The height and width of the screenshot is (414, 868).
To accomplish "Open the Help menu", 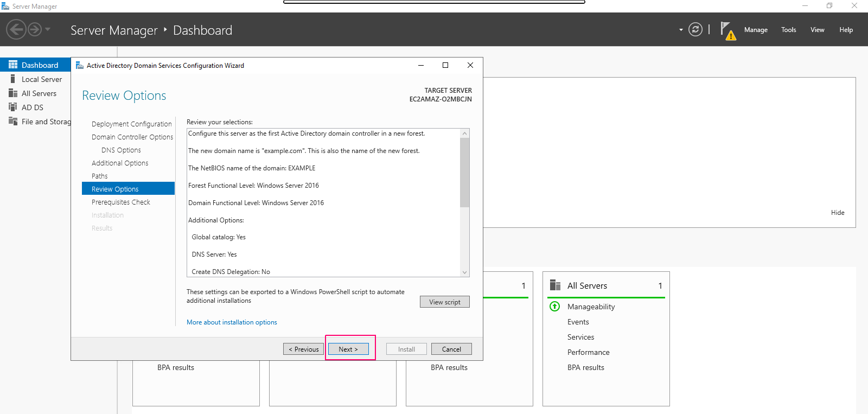I will [x=846, y=30].
